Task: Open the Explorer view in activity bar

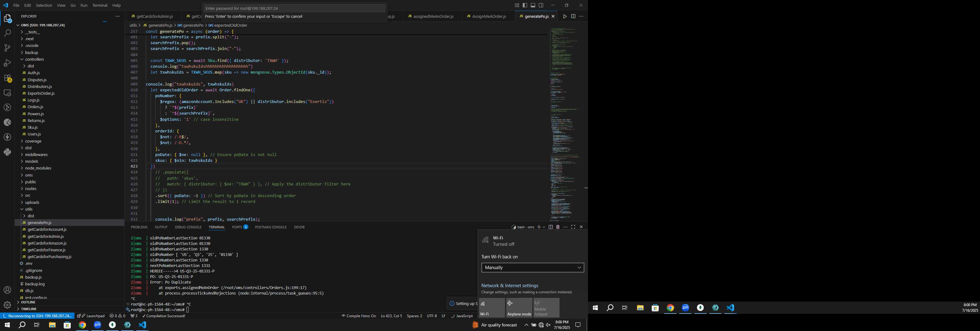Action: tap(7, 19)
